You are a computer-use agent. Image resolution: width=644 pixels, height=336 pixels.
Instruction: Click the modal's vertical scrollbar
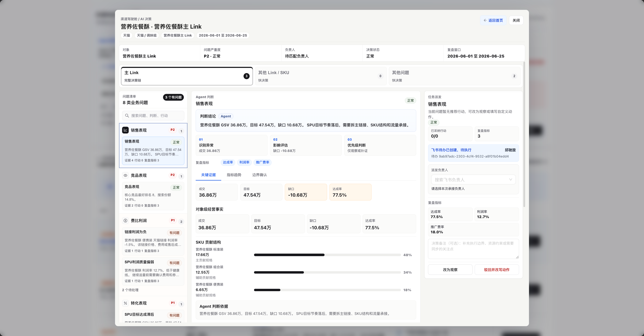coord(524,134)
